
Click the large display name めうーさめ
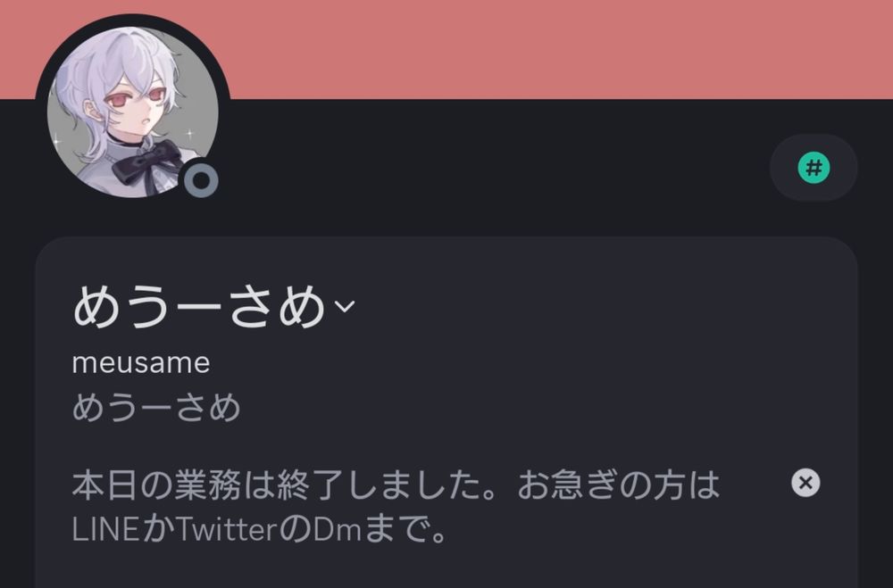[x=199, y=306]
